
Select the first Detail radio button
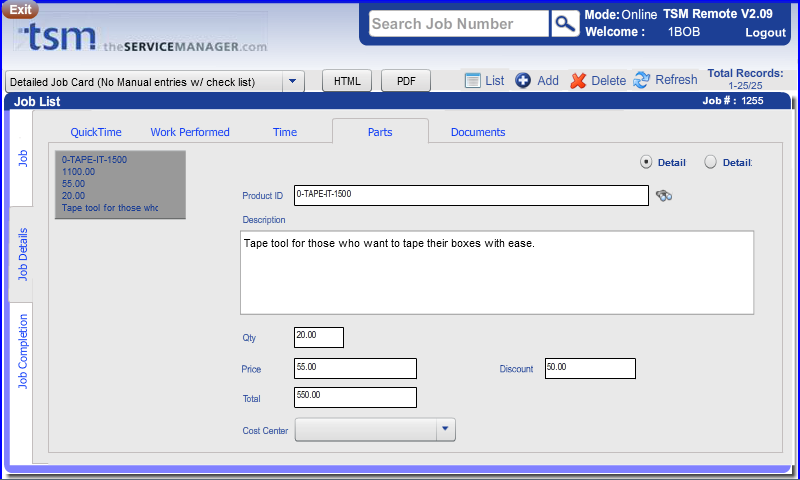pyautogui.click(x=646, y=162)
